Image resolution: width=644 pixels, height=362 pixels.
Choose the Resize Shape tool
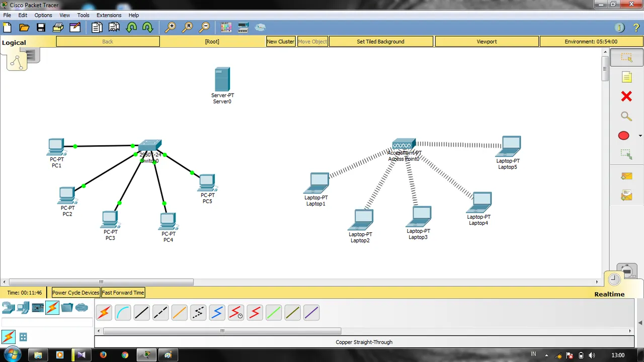pos(626,155)
